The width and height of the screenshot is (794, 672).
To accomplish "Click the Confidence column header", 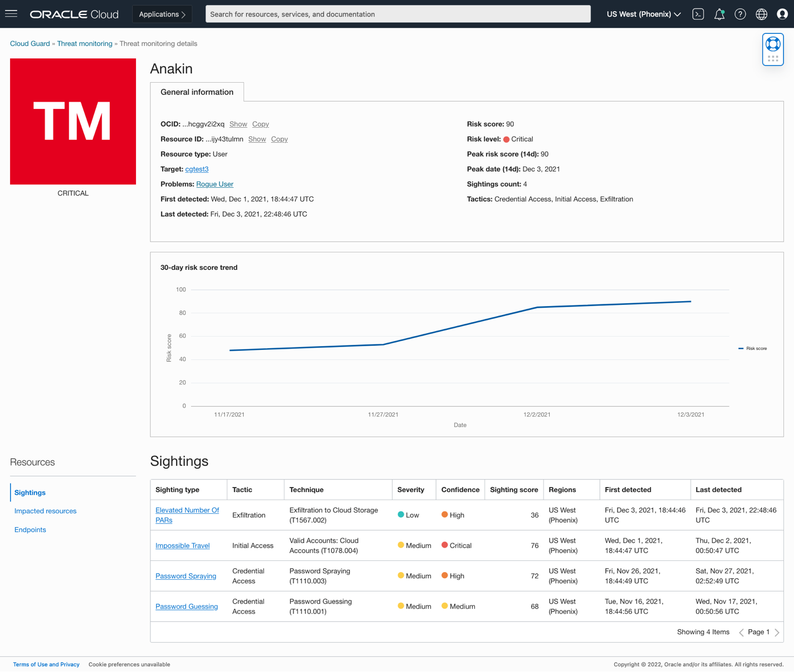I will (x=460, y=490).
